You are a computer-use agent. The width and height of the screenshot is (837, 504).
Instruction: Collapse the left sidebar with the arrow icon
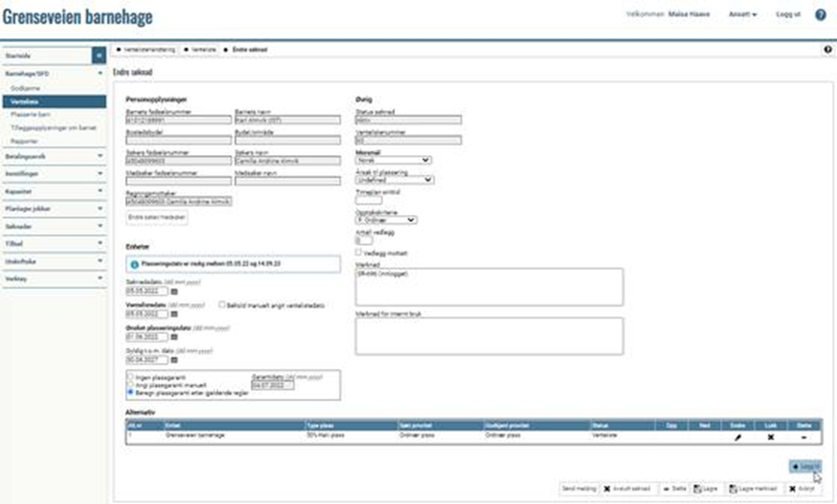(99, 56)
